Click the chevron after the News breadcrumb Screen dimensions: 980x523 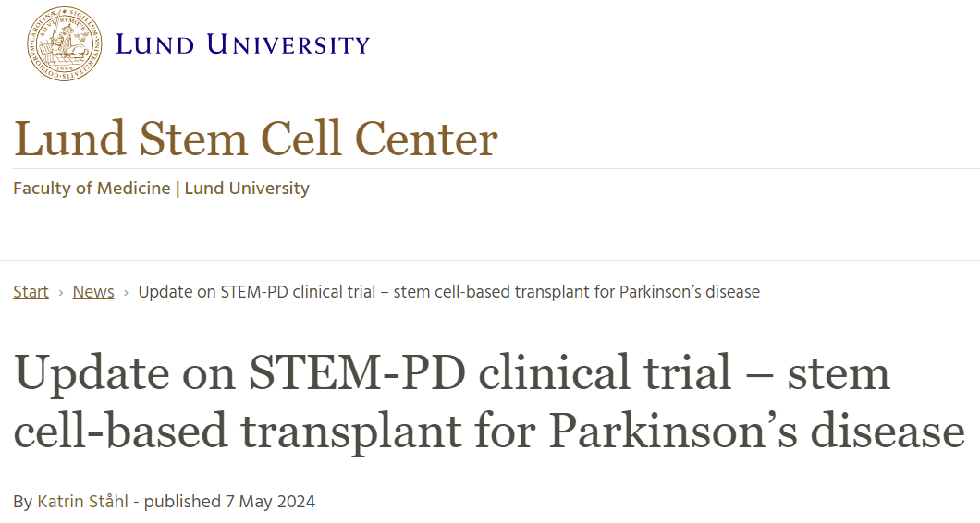(127, 293)
